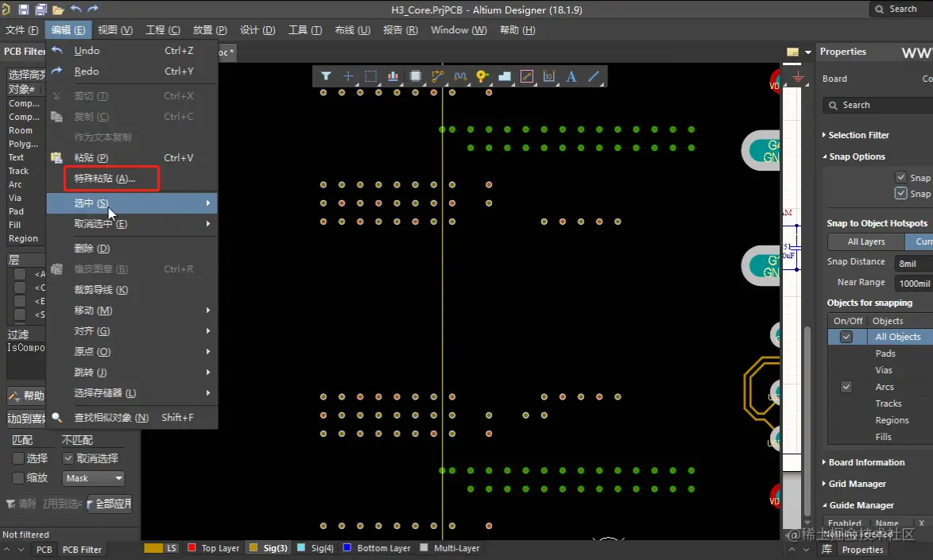The height and width of the screenshot is (560, 933).
Task: Select the Place Dimension tool
Action: 549,76
